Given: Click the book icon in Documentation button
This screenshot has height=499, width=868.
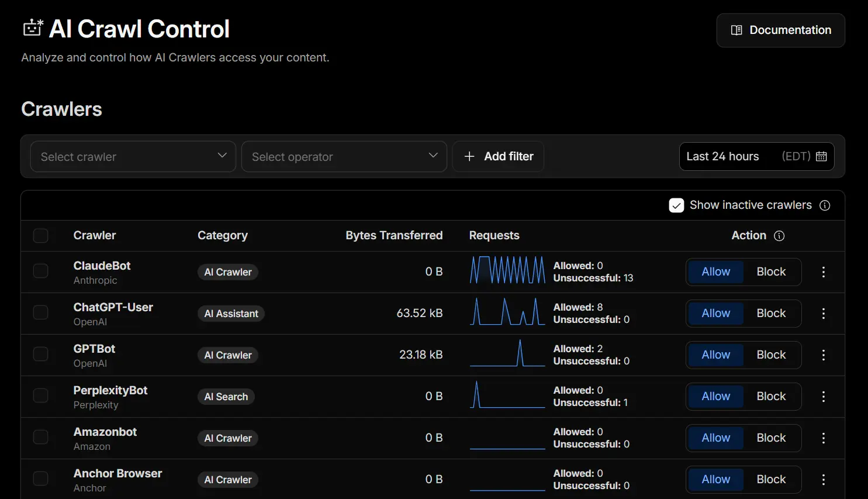Looking at the screenshot, I should click(736, 30).
